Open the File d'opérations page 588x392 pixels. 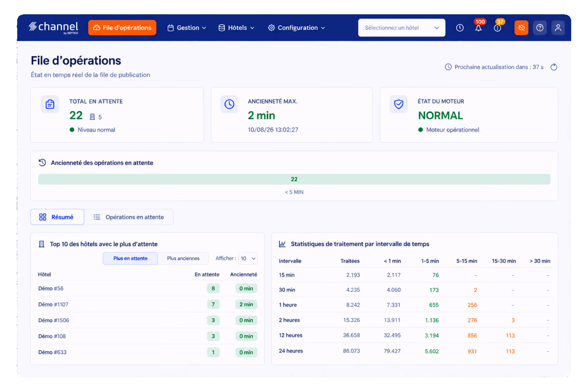click(x=122, y=28)
